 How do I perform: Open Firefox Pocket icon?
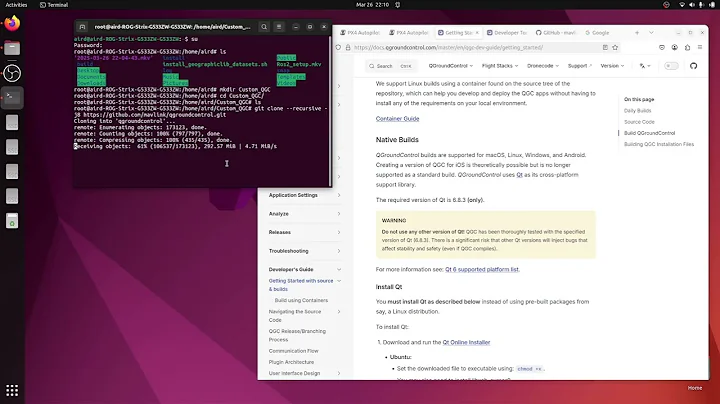[662, 47]
